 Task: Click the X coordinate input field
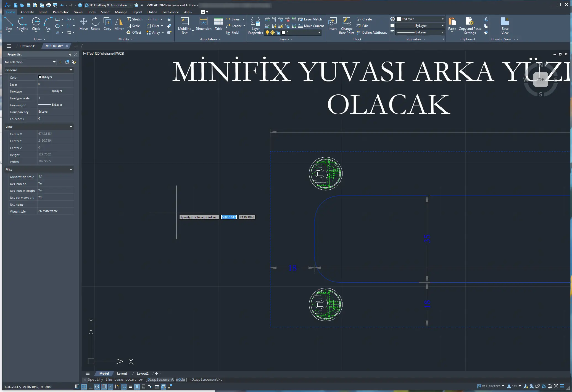229,217
